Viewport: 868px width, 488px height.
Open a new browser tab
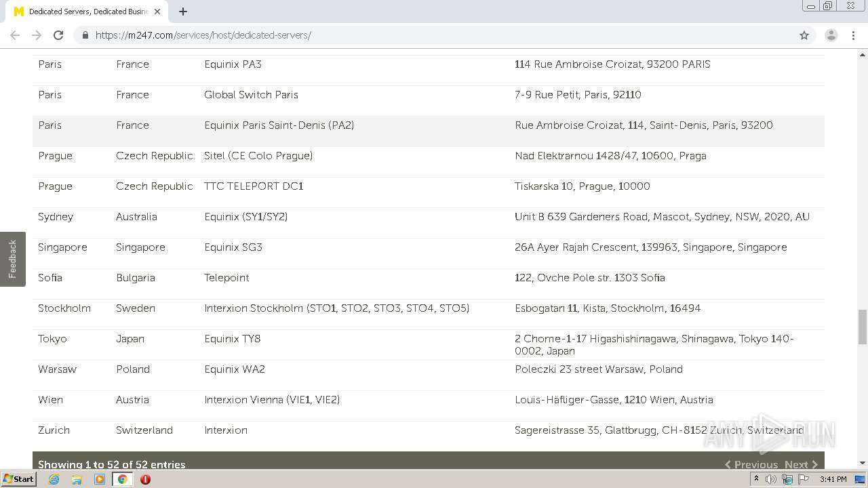pyautogui.click(x=183, y=12)
